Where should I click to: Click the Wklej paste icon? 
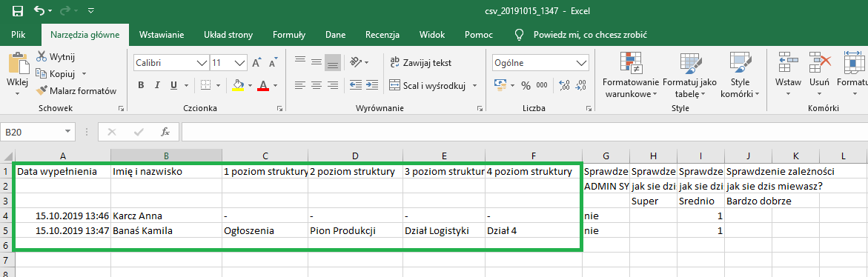(19, 62)
